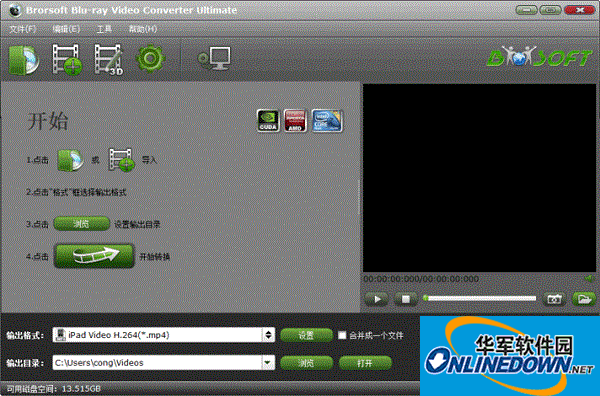The image size is (600, 396).
Task: Click the add-video film icon in step 1
Action: pyautogui.click(x=121, y=160)
